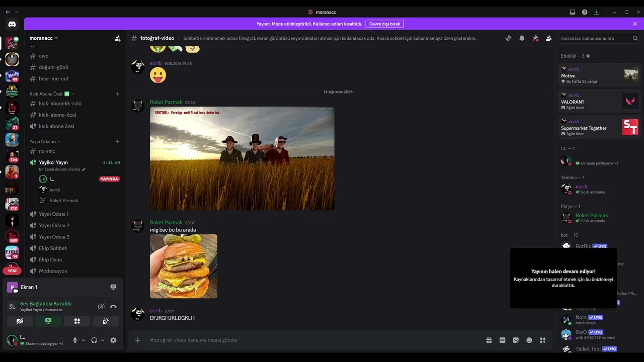
Task: Open the apps icon in message bar
Action: (542, 340)
